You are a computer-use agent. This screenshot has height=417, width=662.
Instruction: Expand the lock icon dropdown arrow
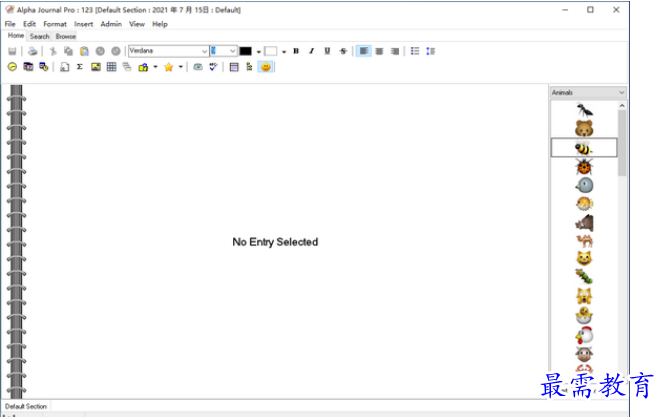coord(155,67)
